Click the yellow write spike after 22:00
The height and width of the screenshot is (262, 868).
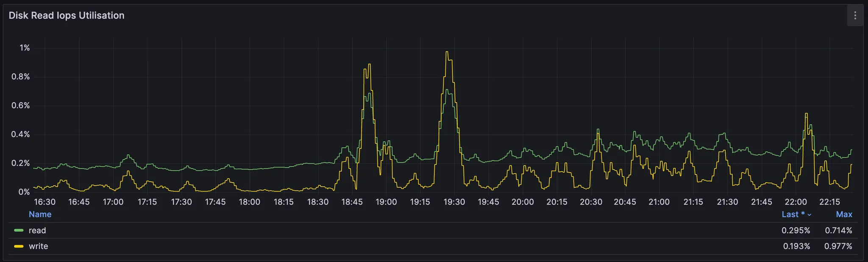[806, 114]
